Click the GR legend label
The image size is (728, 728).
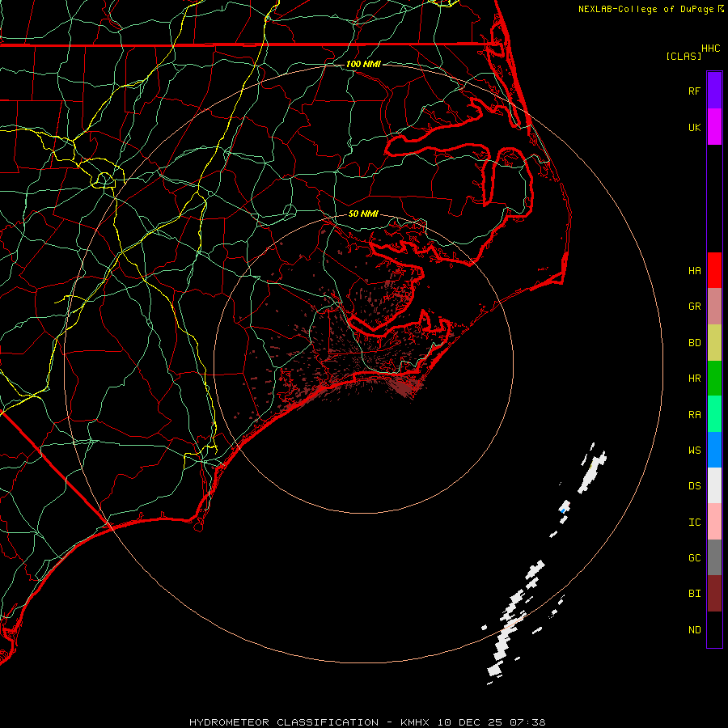(694, 307)
